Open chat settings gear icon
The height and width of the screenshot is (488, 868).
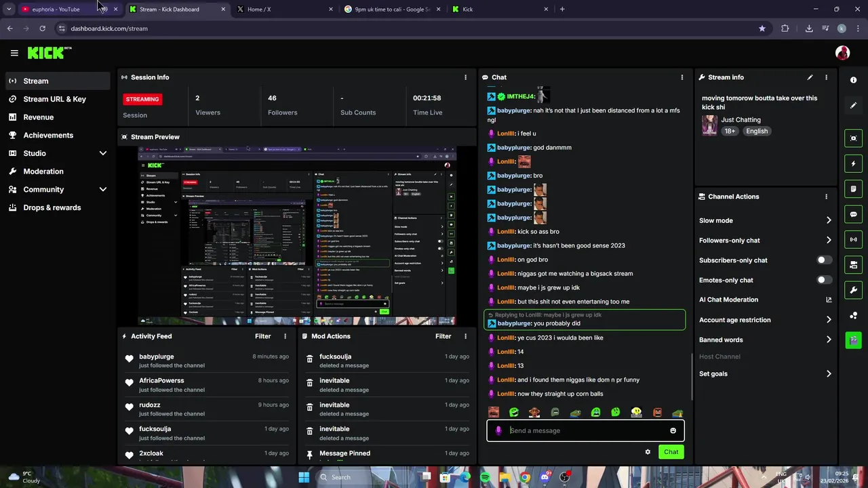click(x=648, y=452)
